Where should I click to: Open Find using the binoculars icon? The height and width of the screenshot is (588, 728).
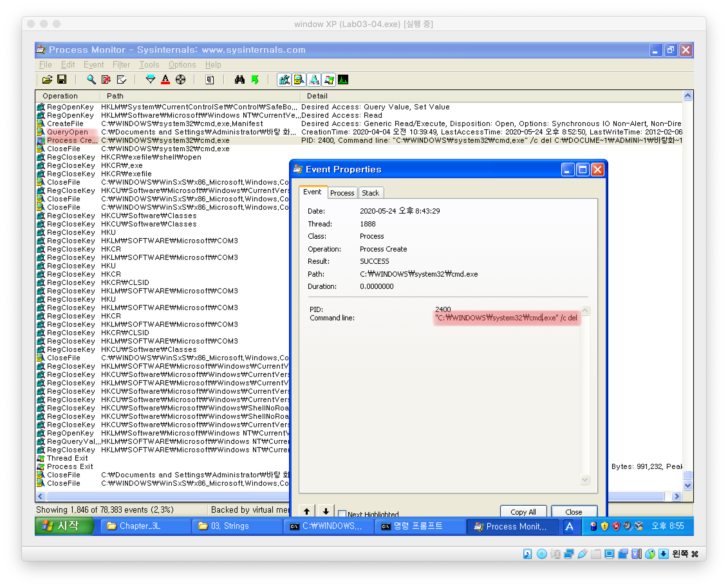coord(240,79)
